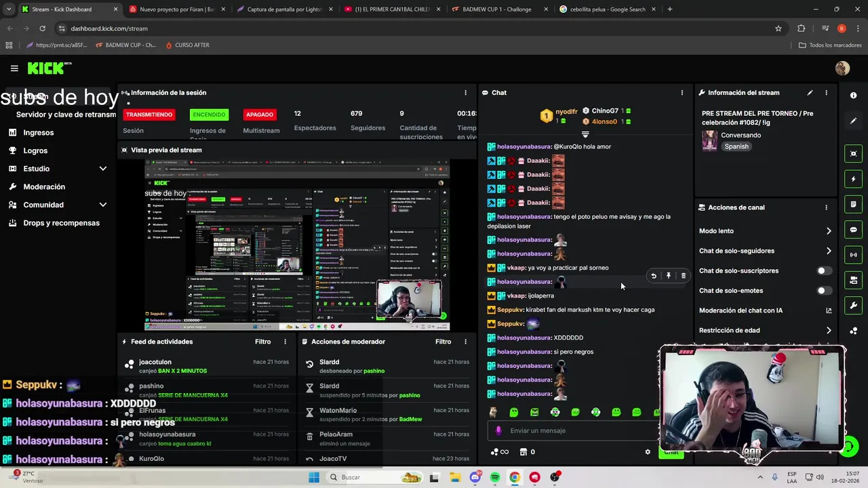Open the Moderación sidebar section
Image resolution: width=868 pixels, height=488 pixels.
tap(44, 186)
